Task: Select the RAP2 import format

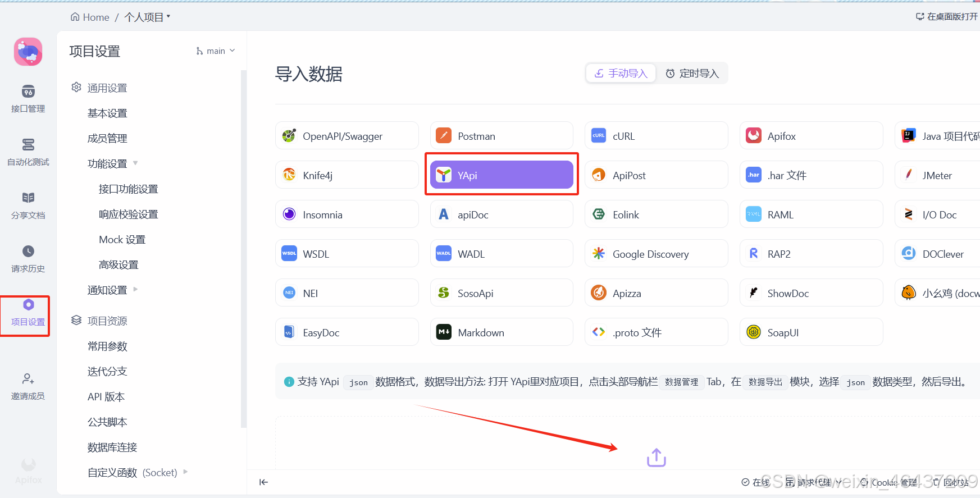Action: coord(812,254)
